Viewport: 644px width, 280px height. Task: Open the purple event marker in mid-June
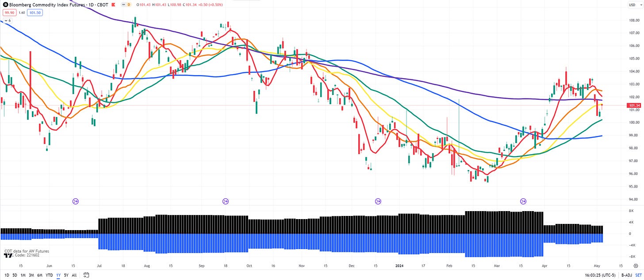pyautogui.click(x=75, y=201)
